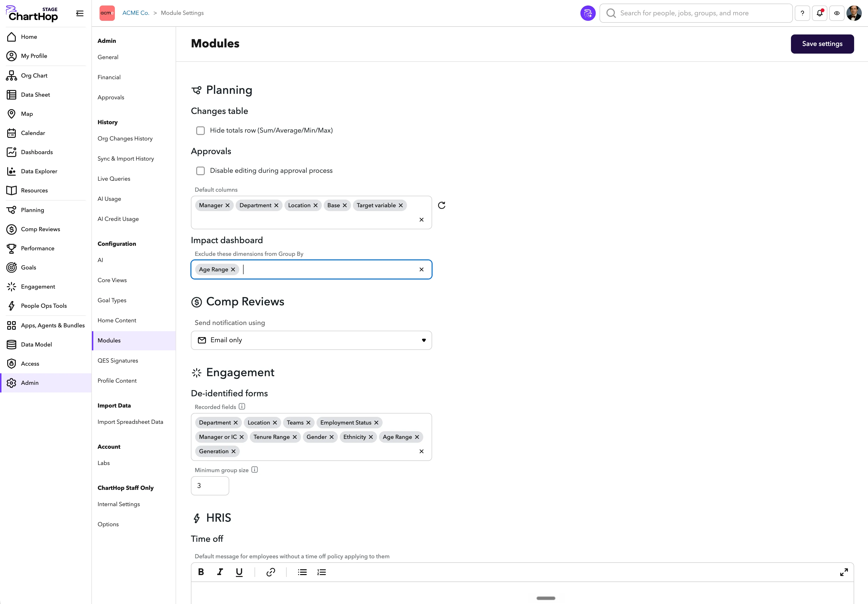Click the ACME Co. logo

107,13
